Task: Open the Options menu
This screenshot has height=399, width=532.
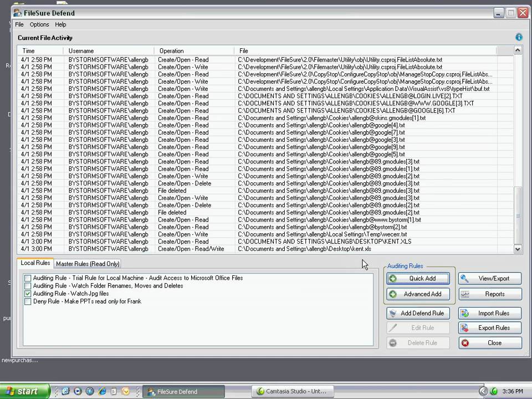Action: point(39,24)
